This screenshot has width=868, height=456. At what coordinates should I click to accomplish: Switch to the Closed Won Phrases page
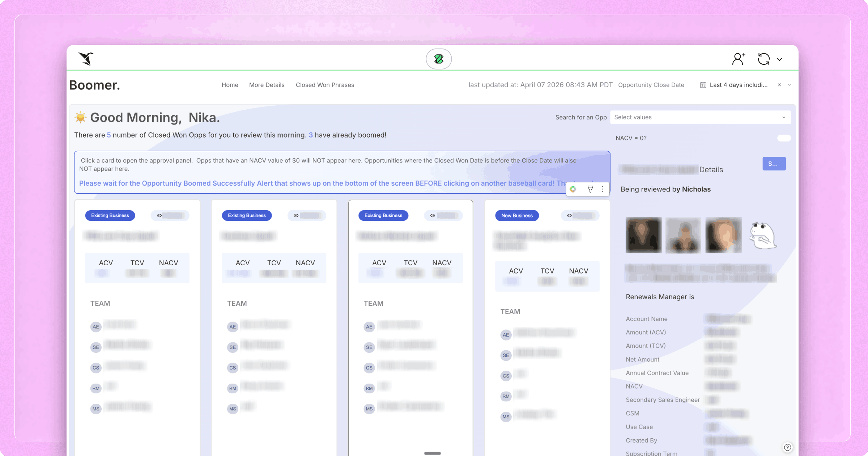tap(325, 85)
